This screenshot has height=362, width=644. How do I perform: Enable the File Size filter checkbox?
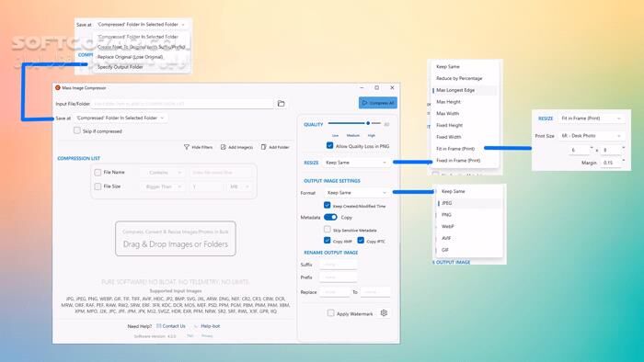98,187
